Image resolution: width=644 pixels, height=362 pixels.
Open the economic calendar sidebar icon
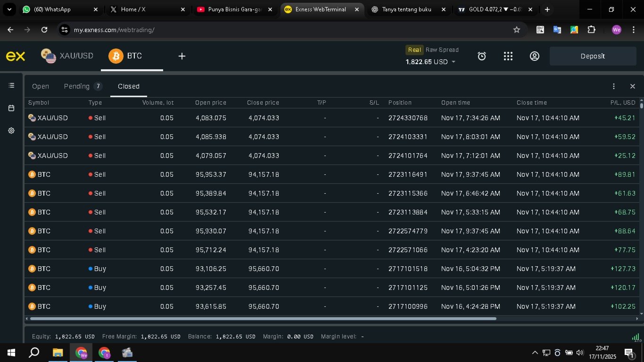[x=11, y=108]
